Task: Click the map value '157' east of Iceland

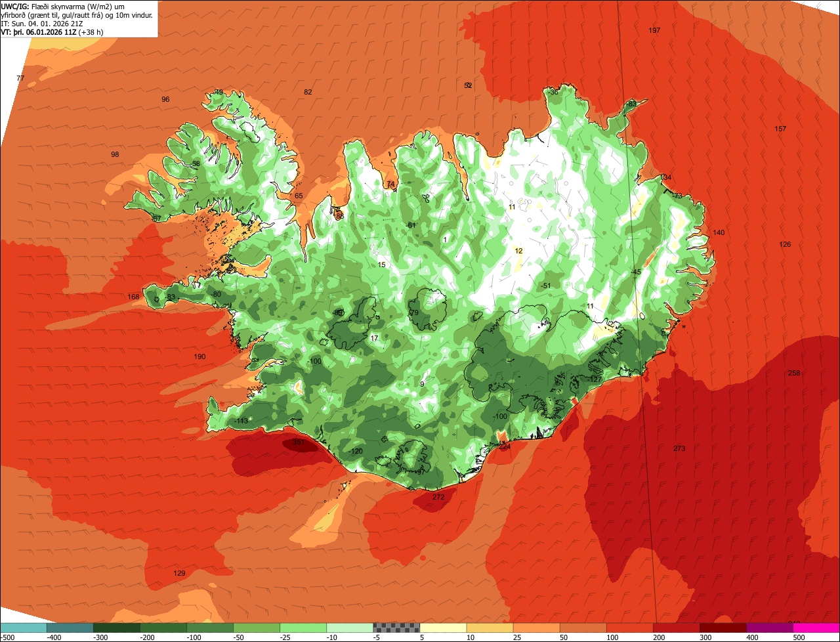Action: pos(780,129)
